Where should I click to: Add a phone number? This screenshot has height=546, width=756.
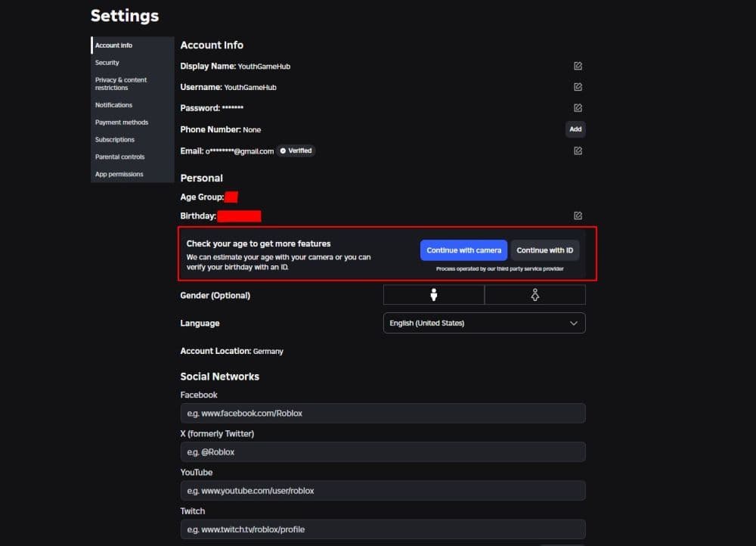(575, 129)
